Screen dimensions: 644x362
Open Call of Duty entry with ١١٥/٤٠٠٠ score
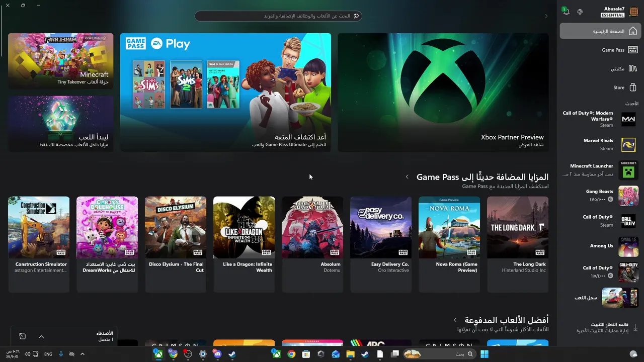600,272
